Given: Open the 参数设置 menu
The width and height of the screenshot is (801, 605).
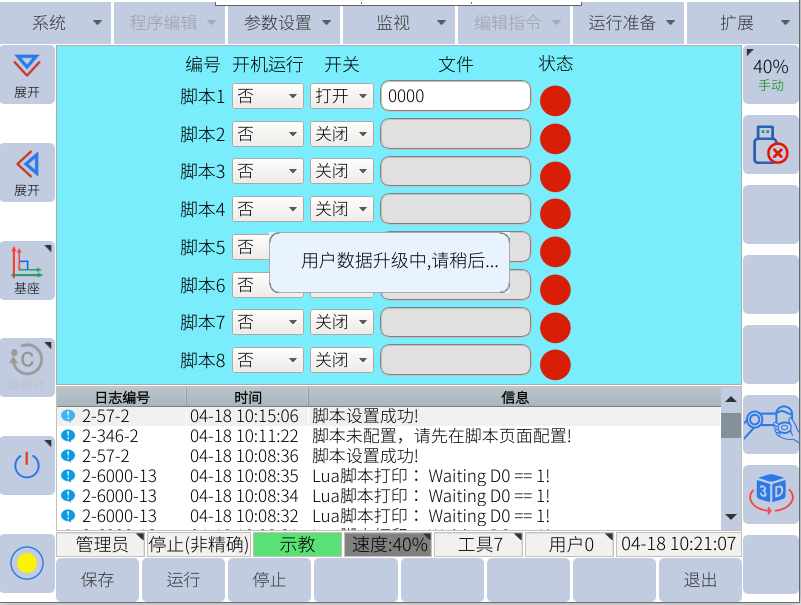Looking at the screenshot, I should pos(284,23).
